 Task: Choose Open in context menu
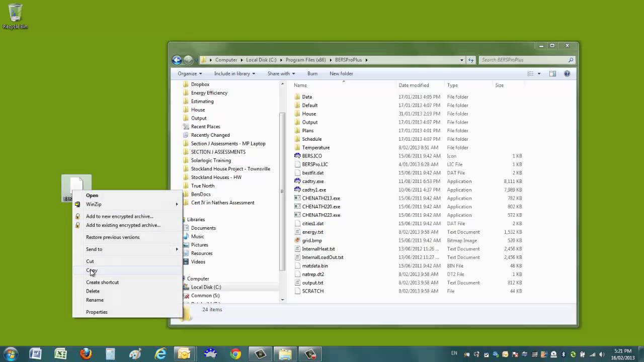point(92,195)
